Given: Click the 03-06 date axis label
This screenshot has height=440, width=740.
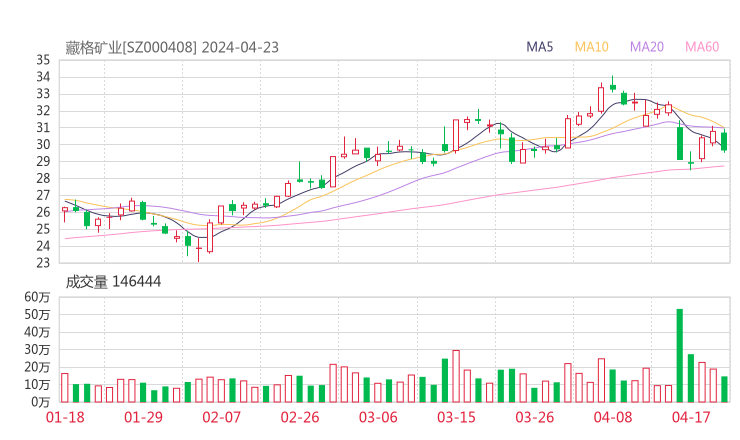Looking at the screenshot, I should coord(378,417).
